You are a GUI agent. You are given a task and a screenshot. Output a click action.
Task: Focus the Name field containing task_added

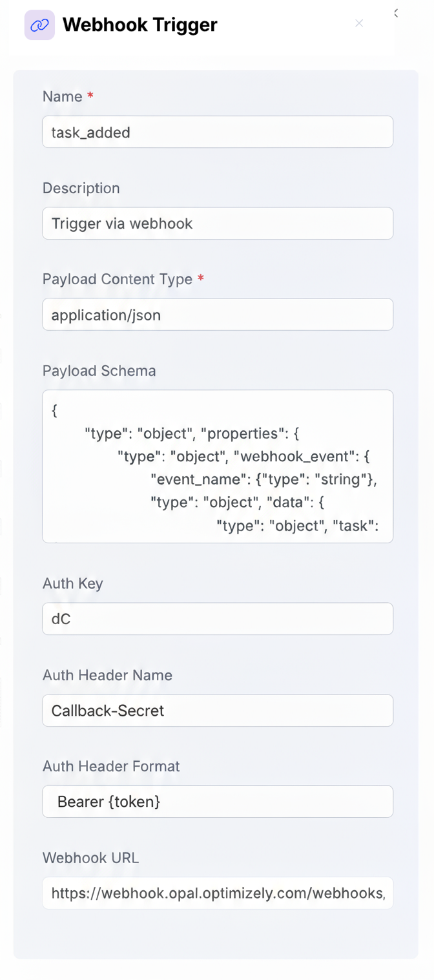coord(218,132)
